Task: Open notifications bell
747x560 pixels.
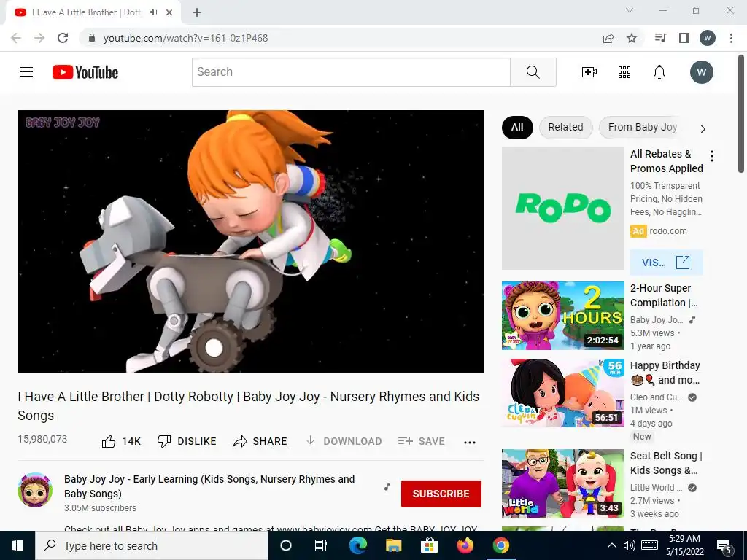Action: pos(659,72)
